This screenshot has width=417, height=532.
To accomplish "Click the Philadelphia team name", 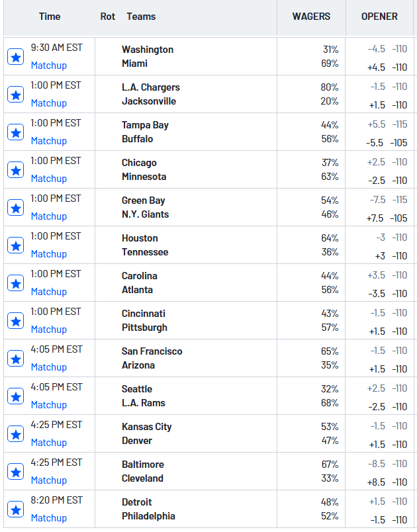I will 148,516.
